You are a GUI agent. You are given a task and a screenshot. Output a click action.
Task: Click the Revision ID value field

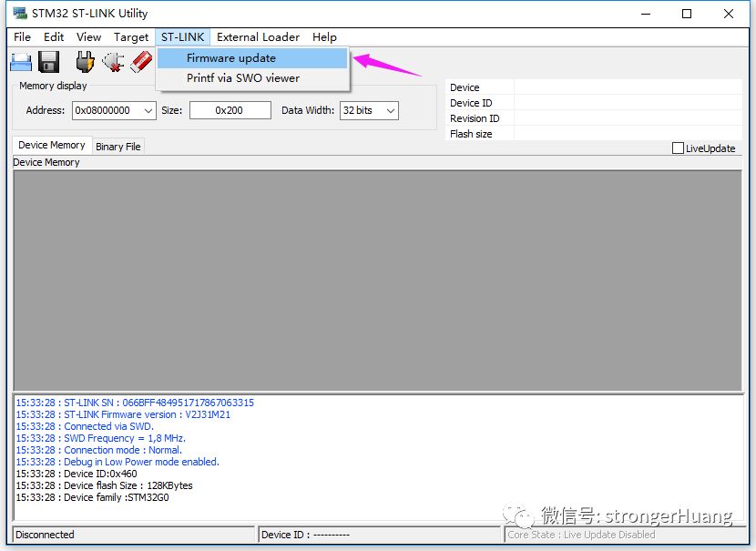(628, 118)
